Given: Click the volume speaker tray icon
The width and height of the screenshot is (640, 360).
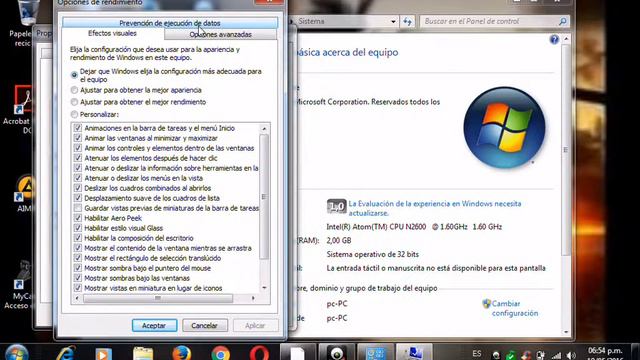Looking at the screenshot, I should pos(571,356).
